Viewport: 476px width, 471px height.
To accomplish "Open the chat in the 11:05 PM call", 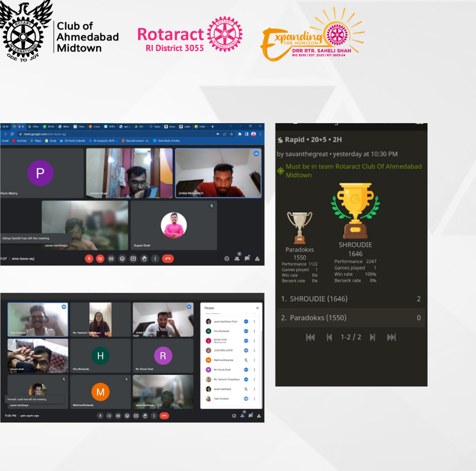I will click(x=250, y=416).
